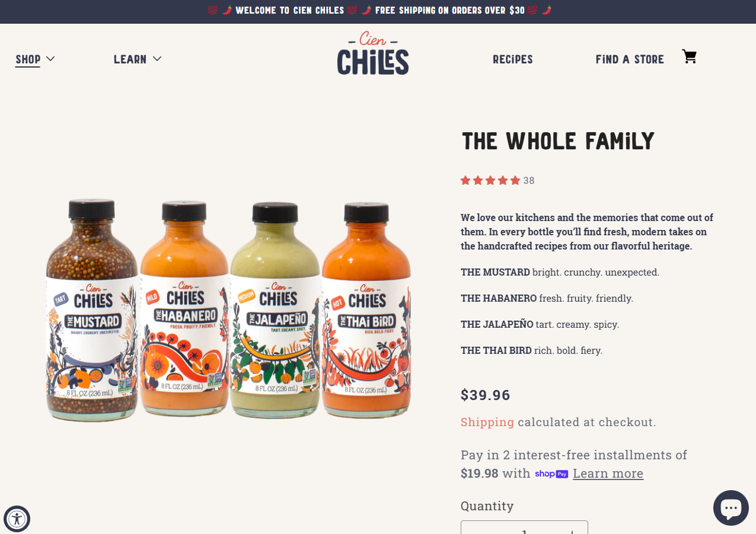The height and width of the screenshot is (534, 756).
Task: Click the five-star rating
Action: tap(490, 180)
